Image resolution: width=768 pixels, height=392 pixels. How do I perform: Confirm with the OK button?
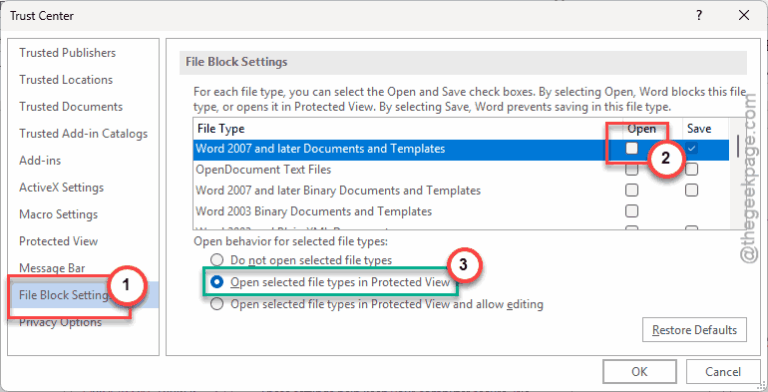639,372
